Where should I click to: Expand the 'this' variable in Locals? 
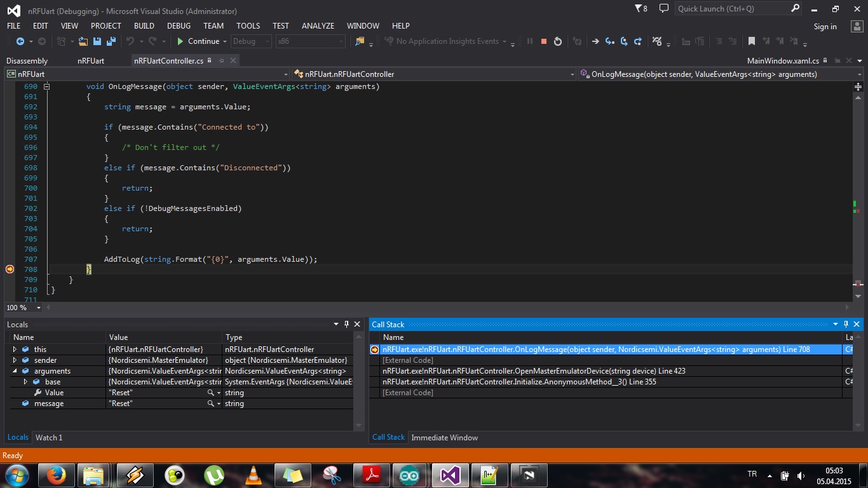15,349
